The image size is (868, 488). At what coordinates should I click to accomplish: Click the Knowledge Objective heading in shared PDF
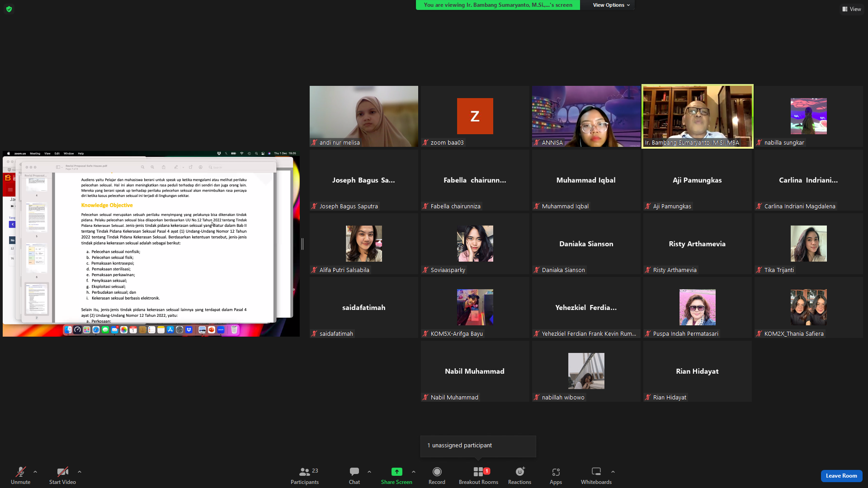coord(107,205)
